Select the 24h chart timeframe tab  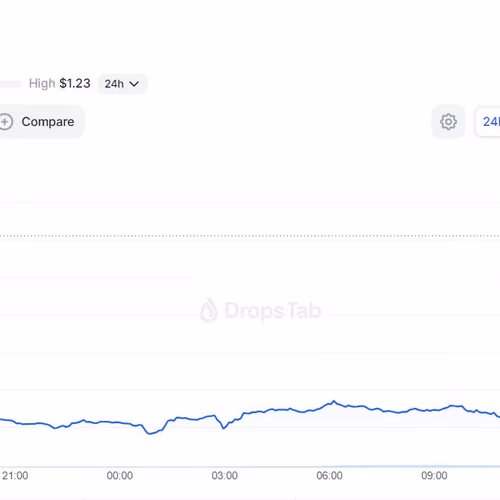click(488, 122)
